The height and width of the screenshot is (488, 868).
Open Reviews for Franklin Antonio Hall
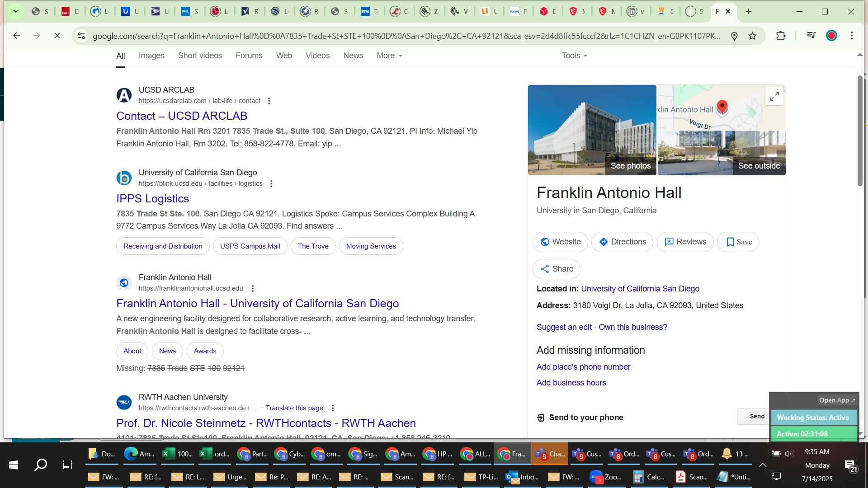point(685,242)
